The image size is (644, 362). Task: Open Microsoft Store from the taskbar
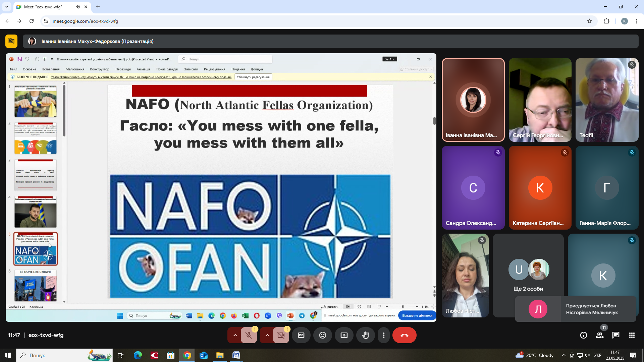[171, 355]
